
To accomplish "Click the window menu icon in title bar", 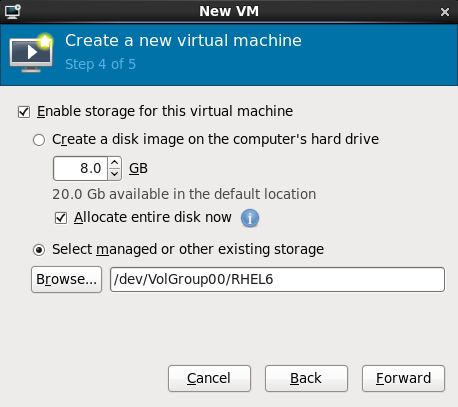I will (x=13, y=12).
